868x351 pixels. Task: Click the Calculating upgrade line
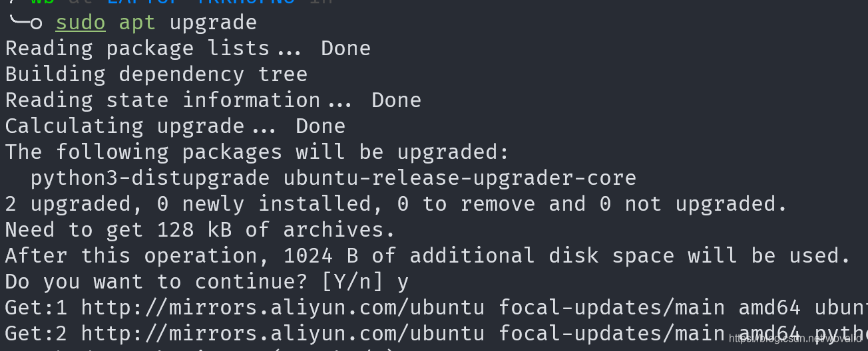pos(175,126)
